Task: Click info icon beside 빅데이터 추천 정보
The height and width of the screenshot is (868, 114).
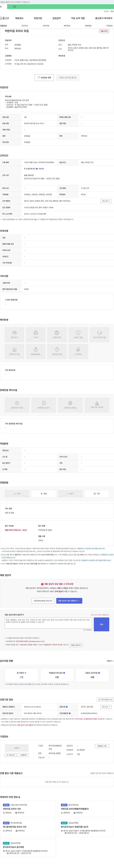Action: [19, 797]
